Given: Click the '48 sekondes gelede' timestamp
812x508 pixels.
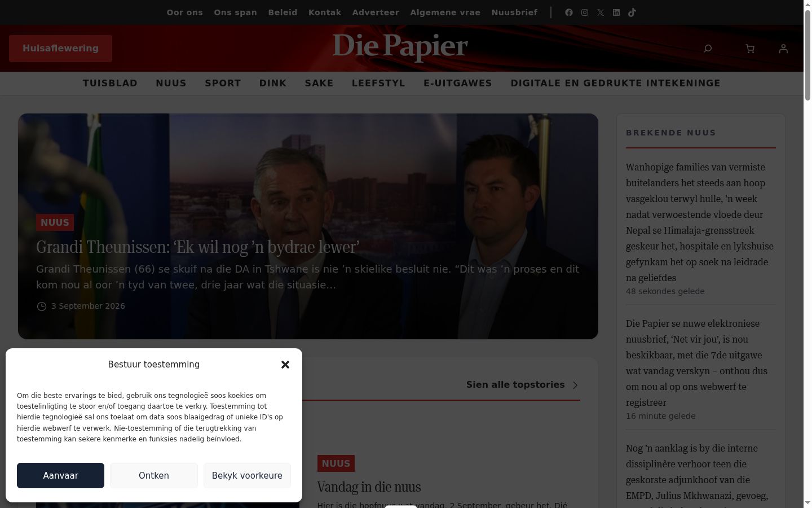Looking at the screenshot, I should point(665,291).
